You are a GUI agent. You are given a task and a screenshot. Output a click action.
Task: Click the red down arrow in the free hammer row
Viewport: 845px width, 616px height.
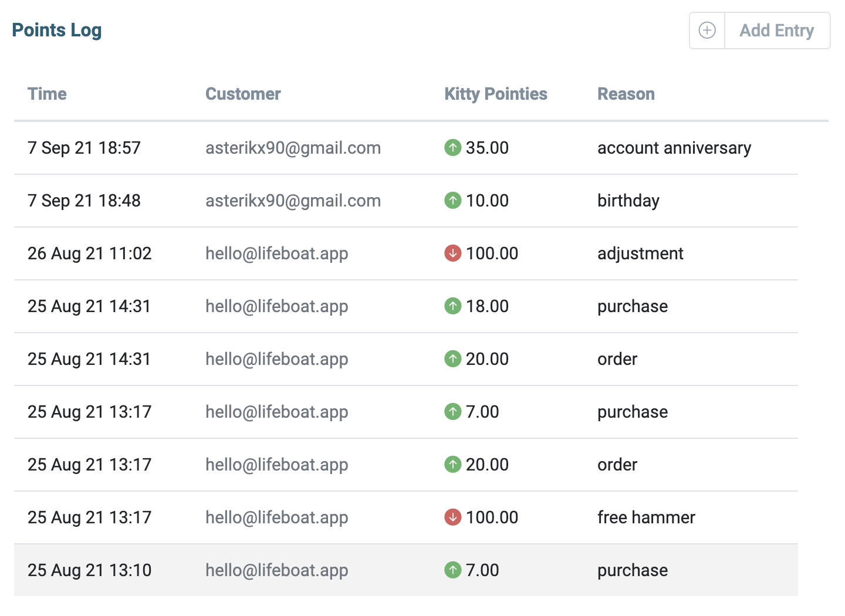coord(452,517)
